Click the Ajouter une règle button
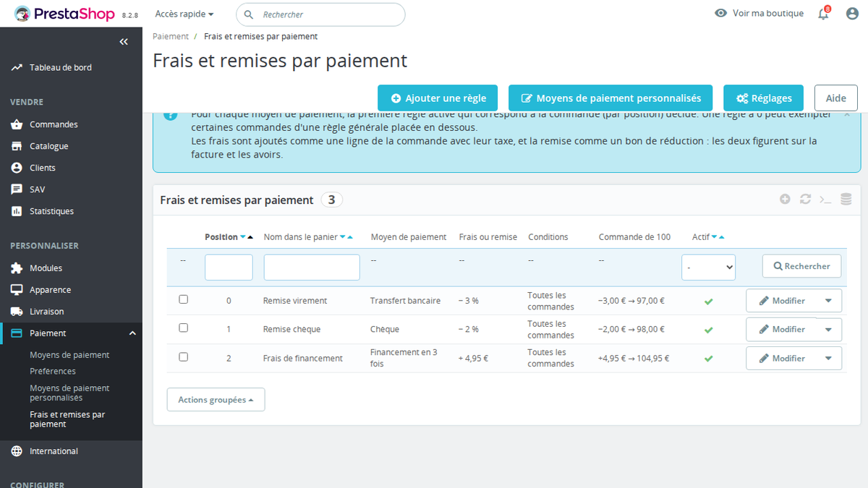Screen dimensions: 868x488 (438, 98)
